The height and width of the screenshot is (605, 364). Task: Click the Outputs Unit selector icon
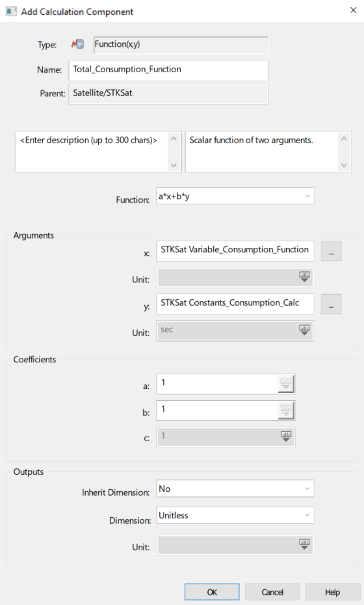[x=304, y=544]
